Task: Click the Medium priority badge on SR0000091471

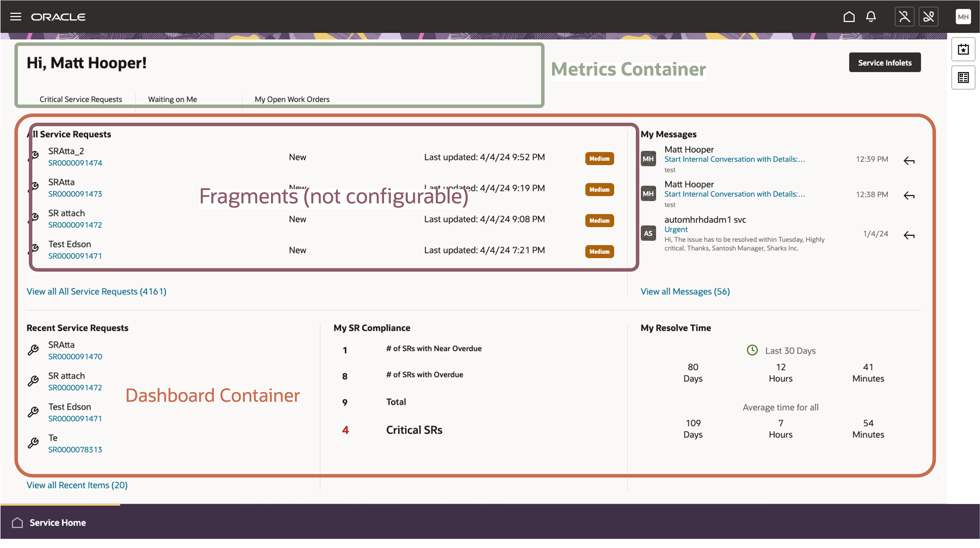Action: [x=599, y=251]
